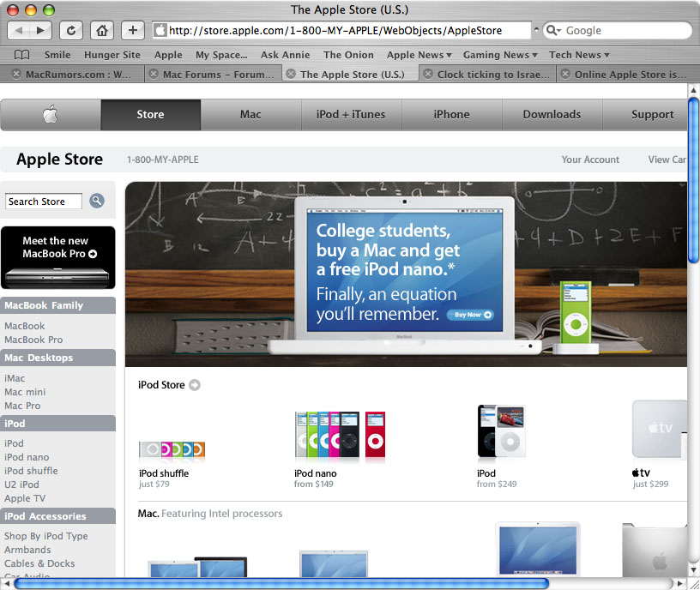Click the arrow icon beside MacBook Pro promo

point(93,254)
